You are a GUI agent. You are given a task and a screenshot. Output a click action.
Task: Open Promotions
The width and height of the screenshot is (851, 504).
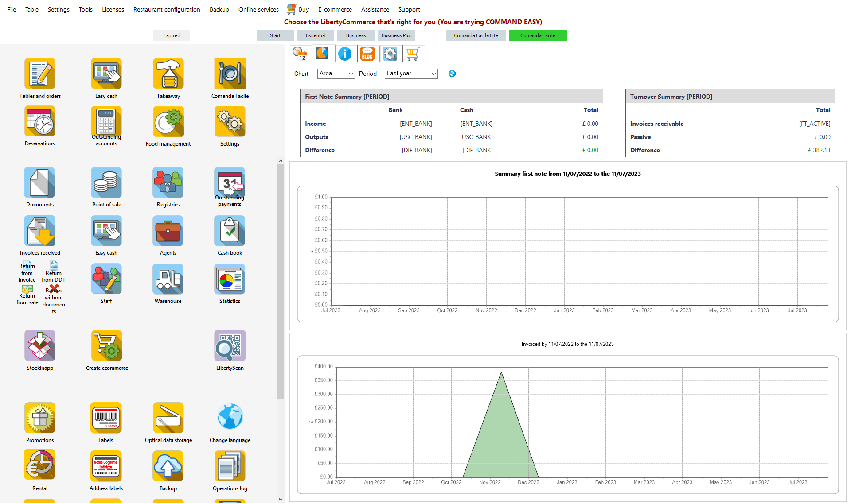[40, 418]
